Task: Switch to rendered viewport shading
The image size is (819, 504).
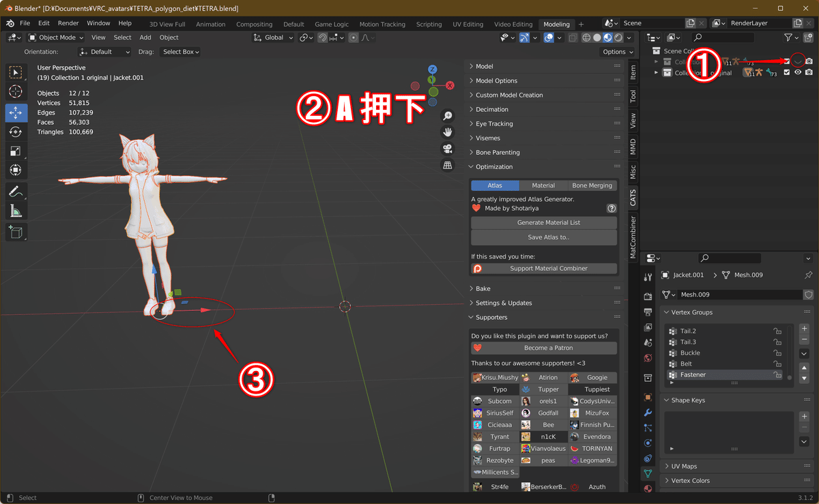Action: 618,38
